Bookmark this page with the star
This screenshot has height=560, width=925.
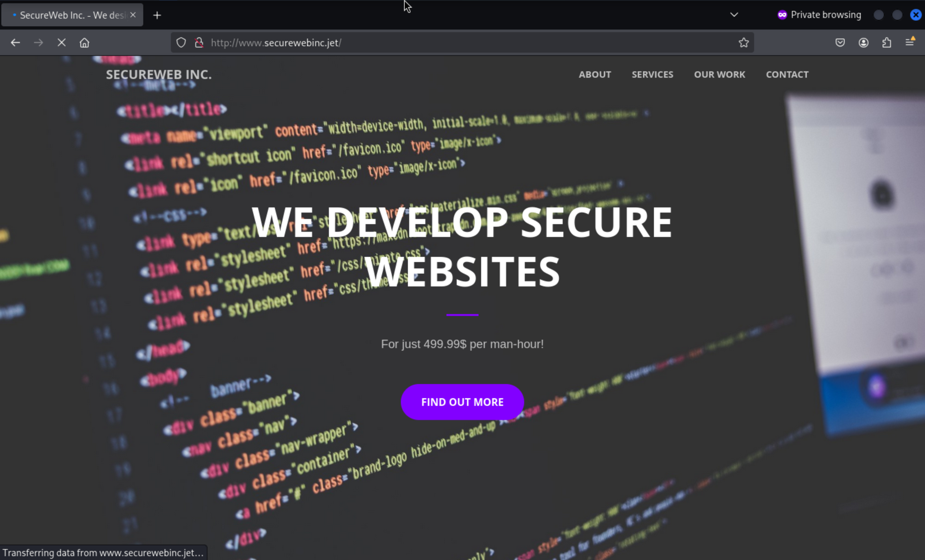(x=744, y=43)
